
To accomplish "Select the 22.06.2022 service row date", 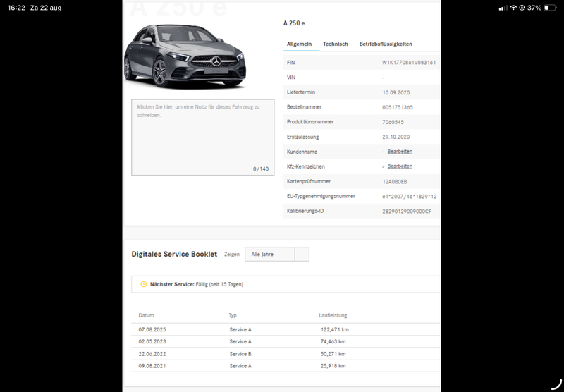I will click(x=152, y=354).
